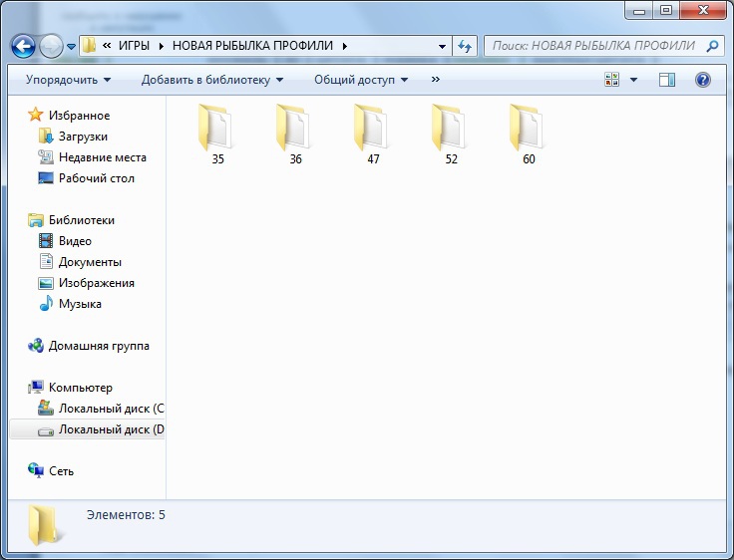Click the folder icon in address bar
The width and height of the screenshot is (734, 560).
coord(89,46)
